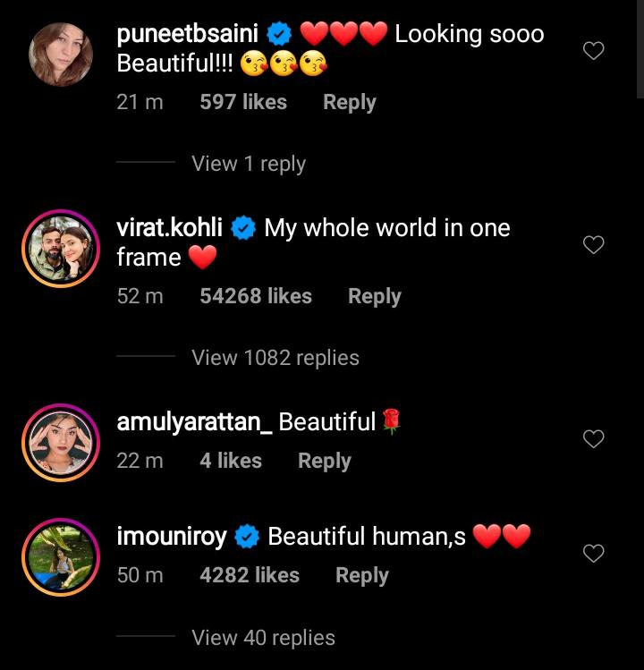Viewport: 644px width, 670px height.
Task: Like virat.kohli's comment with heart icon
Action: (593, 245)
